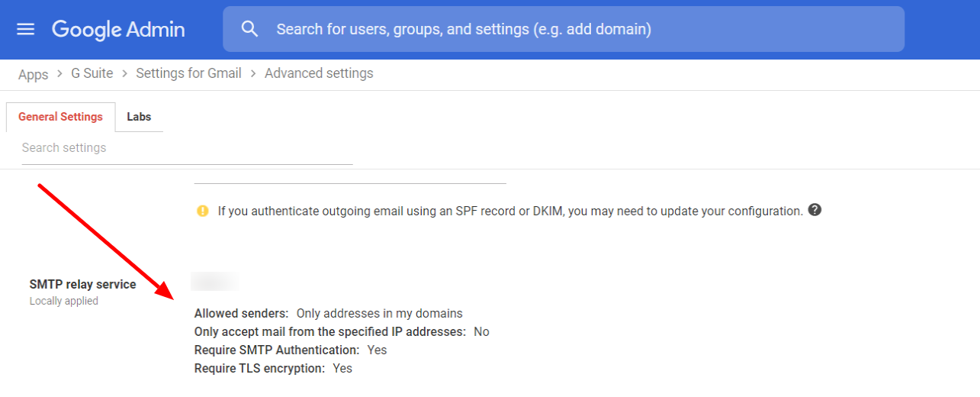The width and height of the screenshot is (980, 397).
Task: Click the magnifying glass search icon
Action: pos(249,29)
